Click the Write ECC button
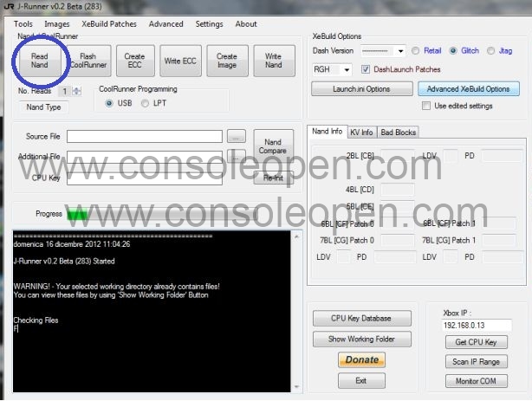The height and width of the screenshot is (401, 532). pyautogui.click(x=180, y=61)
